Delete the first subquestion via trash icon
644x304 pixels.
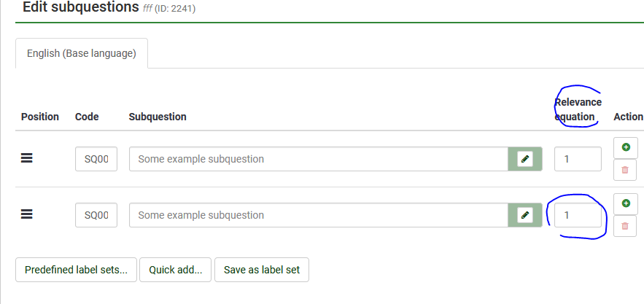tap(625, 170)
